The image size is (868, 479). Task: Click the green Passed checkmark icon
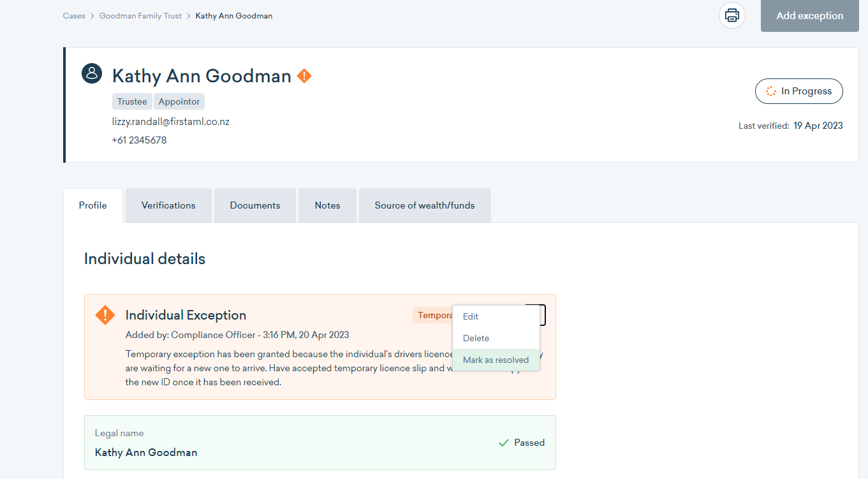point(504,443)
